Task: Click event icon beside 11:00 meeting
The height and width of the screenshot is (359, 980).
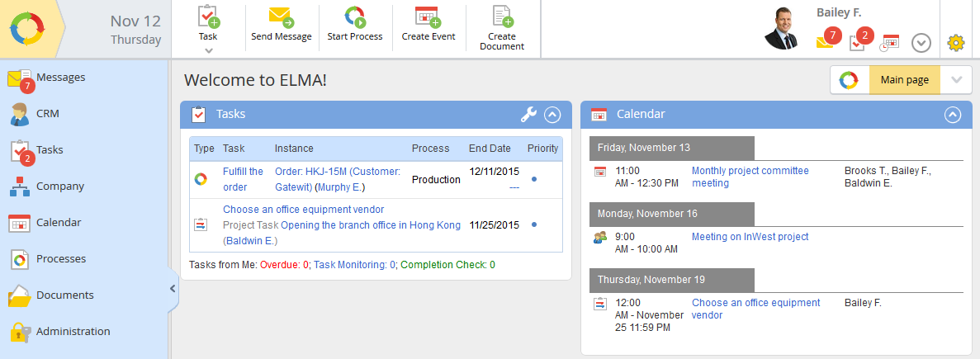Action: (x=600, y=171)
